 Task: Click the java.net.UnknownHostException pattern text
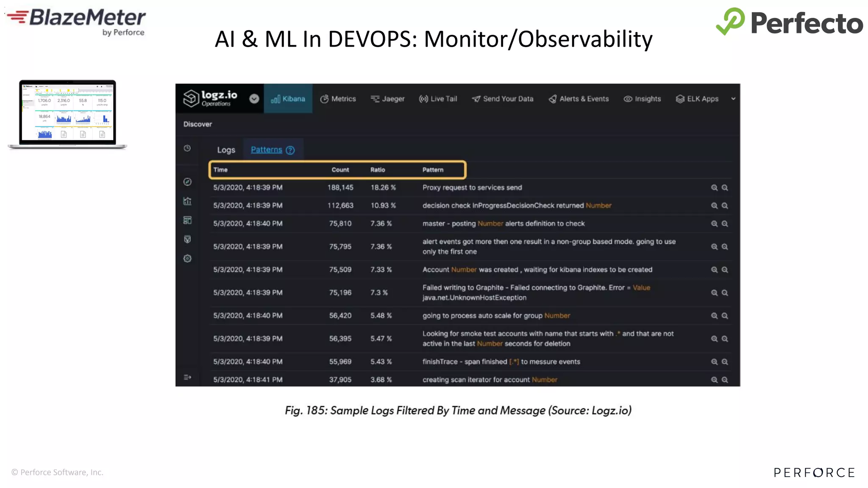tap(474, 298)
